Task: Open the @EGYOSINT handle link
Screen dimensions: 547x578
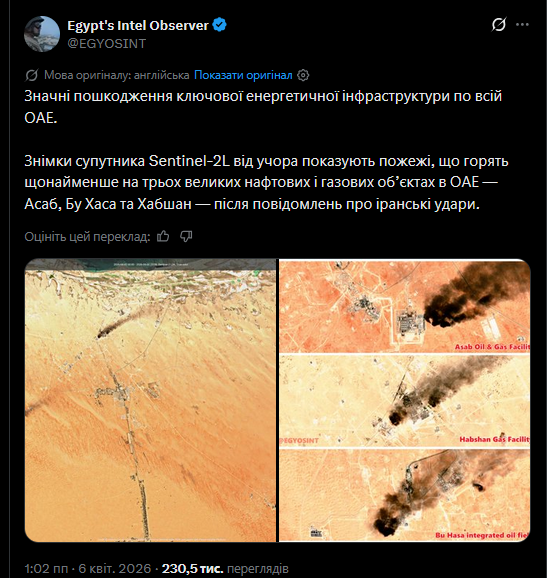Action: click(x=107, y=43)
